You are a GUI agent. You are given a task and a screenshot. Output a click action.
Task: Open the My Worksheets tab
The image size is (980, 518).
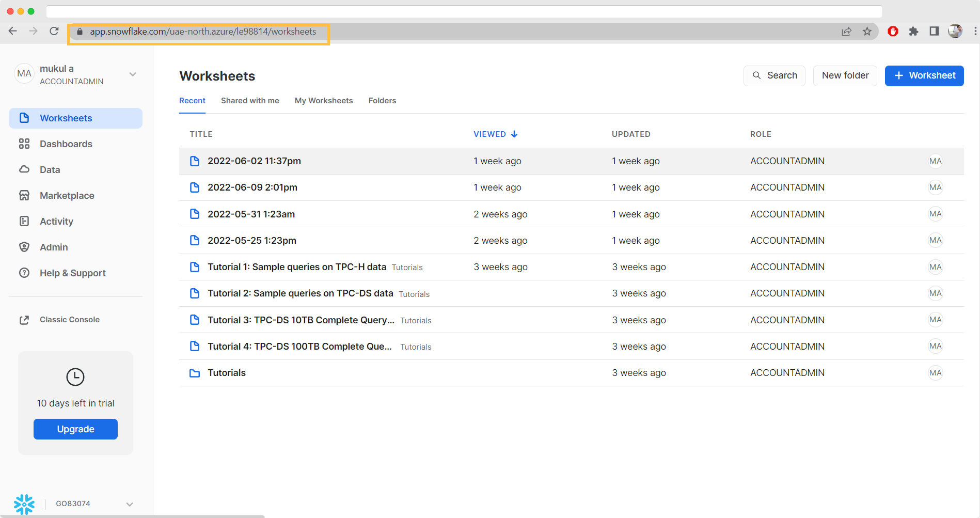(x=324, y=101)
